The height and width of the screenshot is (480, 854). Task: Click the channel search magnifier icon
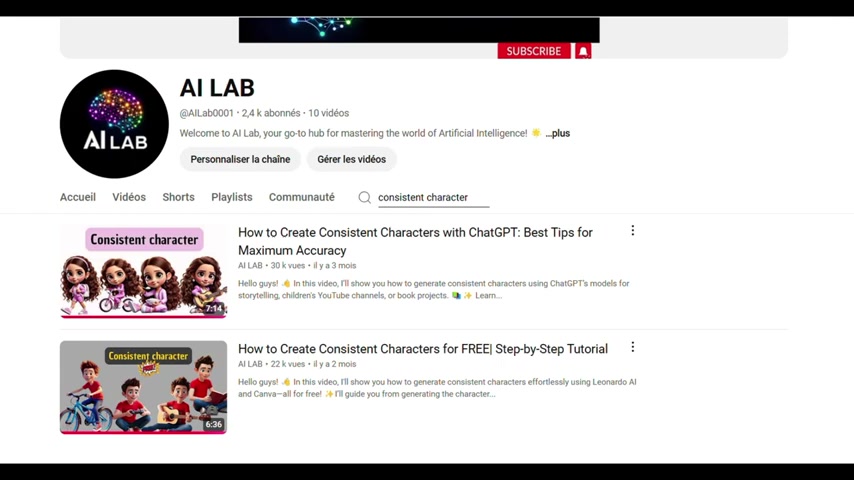(364, 197)
